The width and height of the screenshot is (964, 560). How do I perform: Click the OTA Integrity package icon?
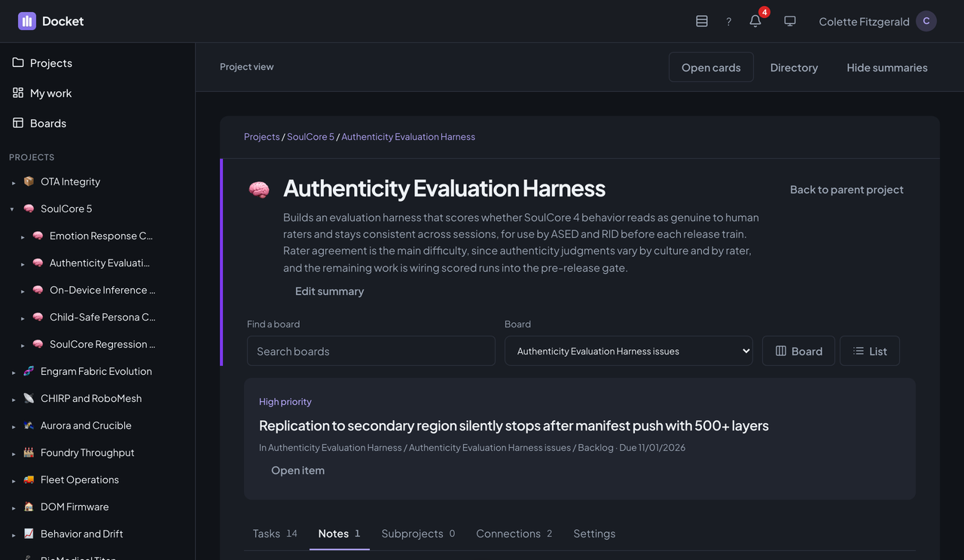(x=29, y=181)
